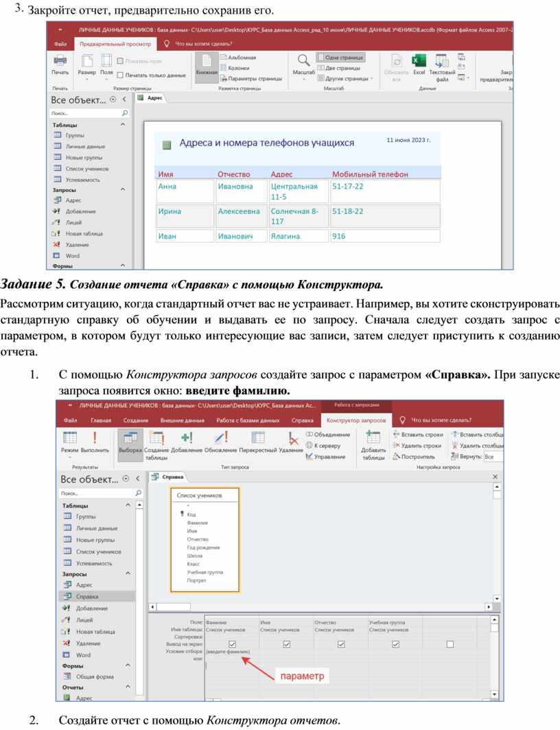Open the Поля margins button
The image size is (560, 730).
106,65
